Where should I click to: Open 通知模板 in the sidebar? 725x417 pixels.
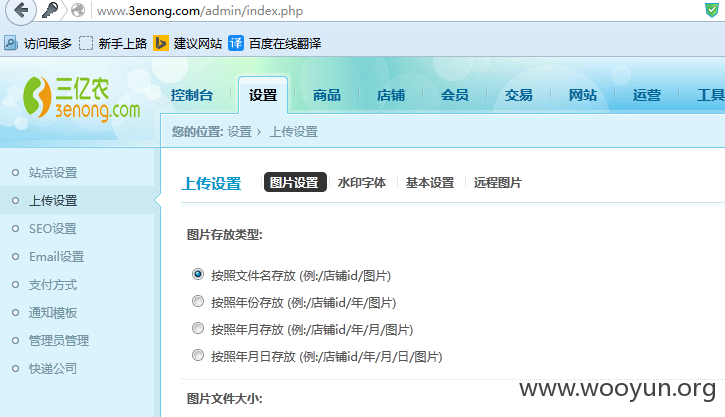coord(53,313)
